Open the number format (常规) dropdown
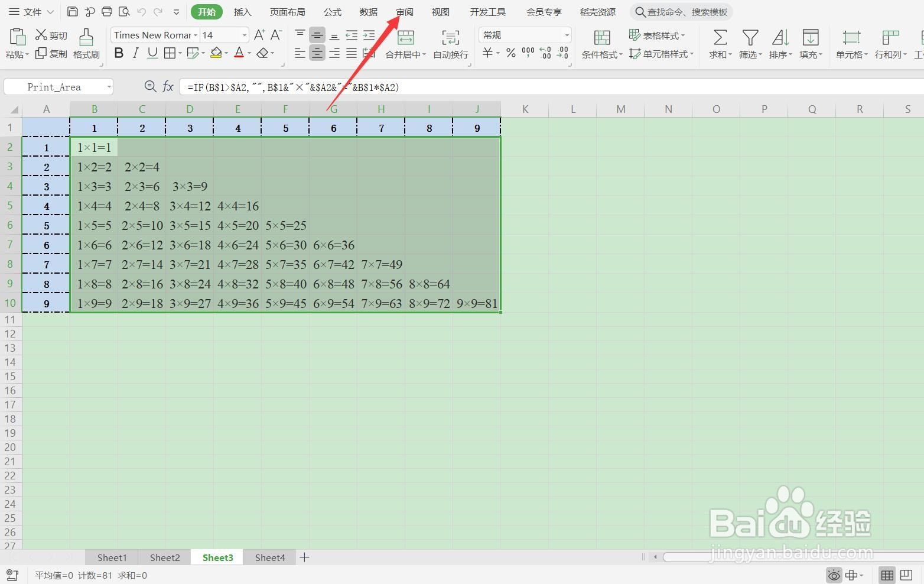The image size is (924, 584). point(567,35)
